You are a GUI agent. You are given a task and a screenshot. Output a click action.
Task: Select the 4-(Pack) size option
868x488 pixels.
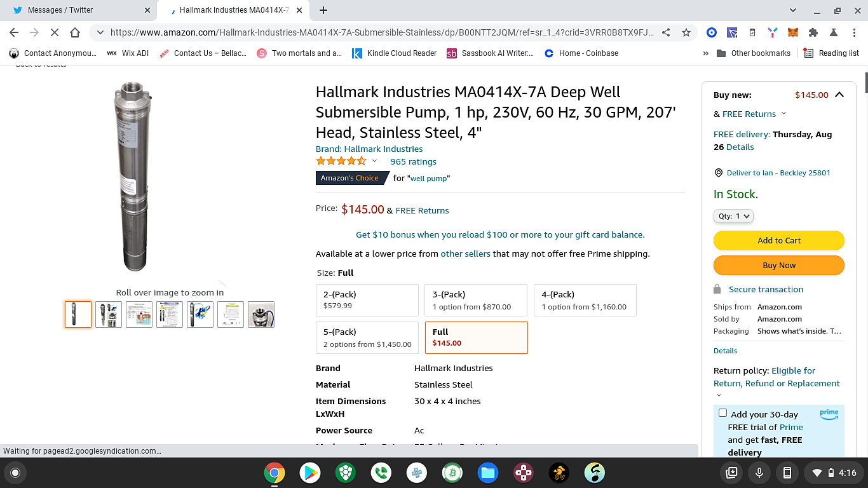tap(585, 300)
